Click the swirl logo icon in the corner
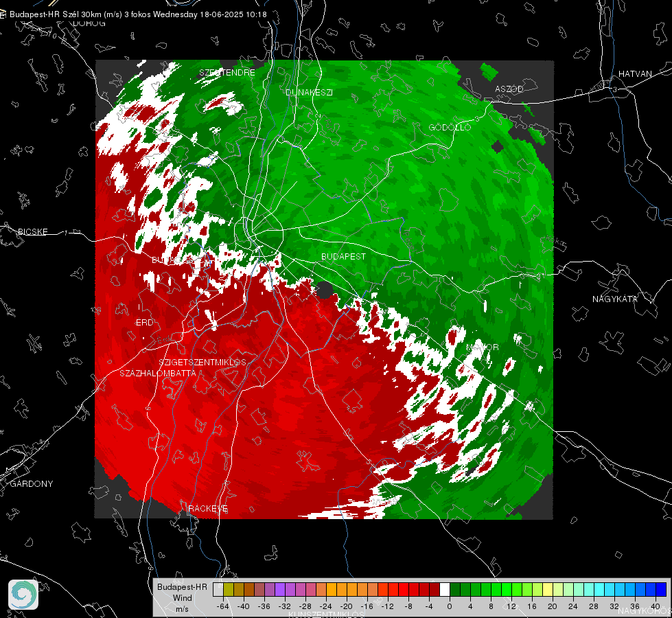 pyautogui.click(x=23, y=595)
